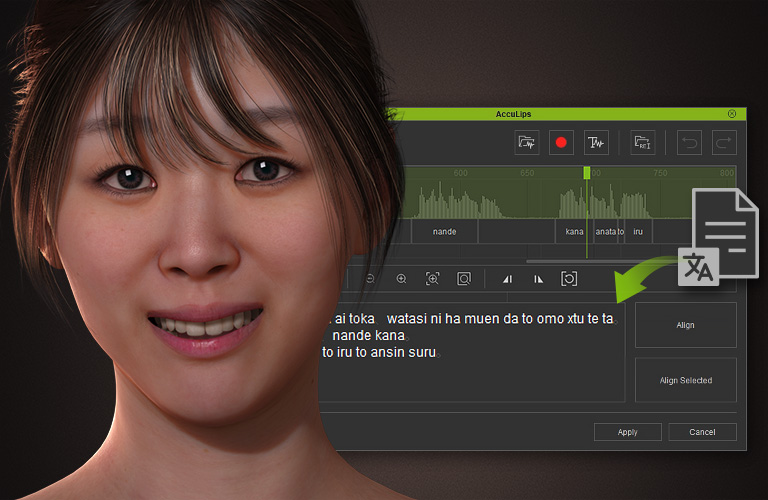Click the zoom to selection icon

432,279
